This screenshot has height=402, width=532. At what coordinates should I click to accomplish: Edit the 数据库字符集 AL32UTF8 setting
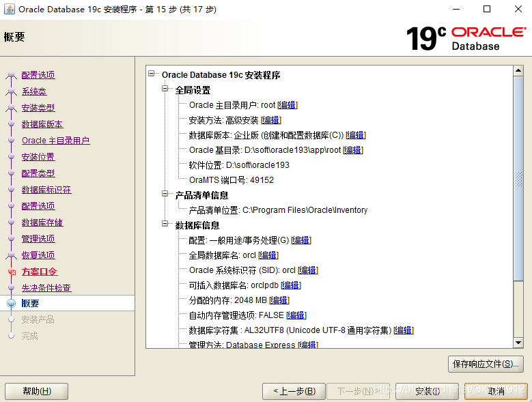404,330
